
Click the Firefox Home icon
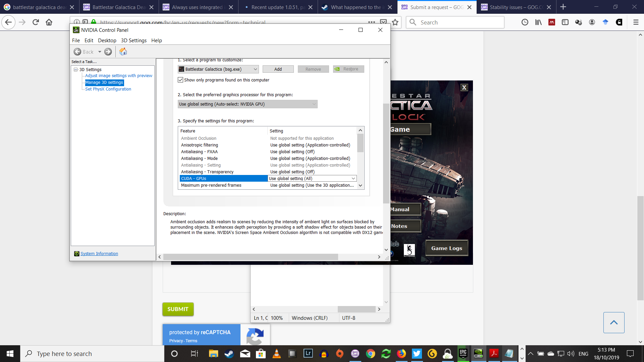[x=49, y=22]
